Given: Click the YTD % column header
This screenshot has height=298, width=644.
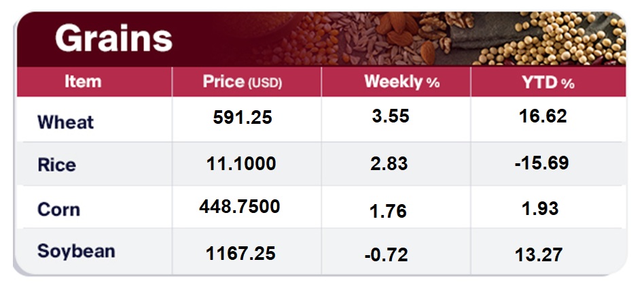Looking at the screenshot, I should pyautogui.click(x=548, y=82).
